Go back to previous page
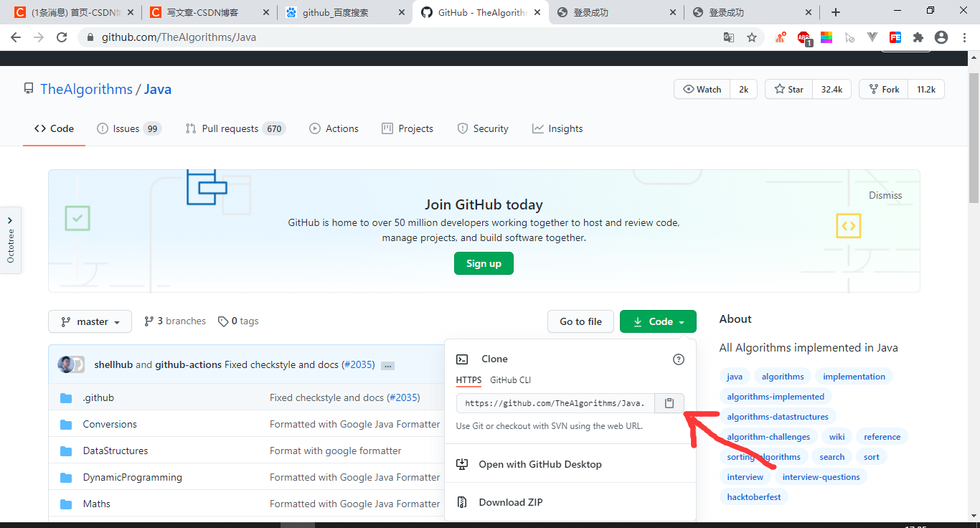This screenshot has width=980, height=528. (17, 37)
